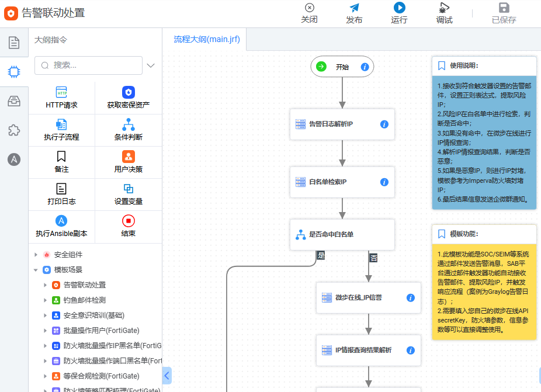The width and height of the screenshot is (541, 392).
Task: Collapse the 模板场景 tree node
Action: (x=36, y=270)
